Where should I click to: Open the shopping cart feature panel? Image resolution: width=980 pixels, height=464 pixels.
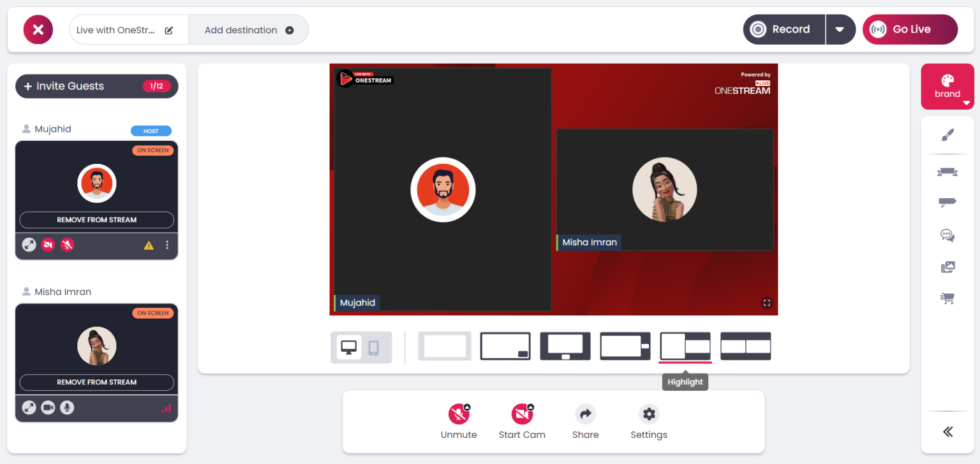(x=947, y=298)
